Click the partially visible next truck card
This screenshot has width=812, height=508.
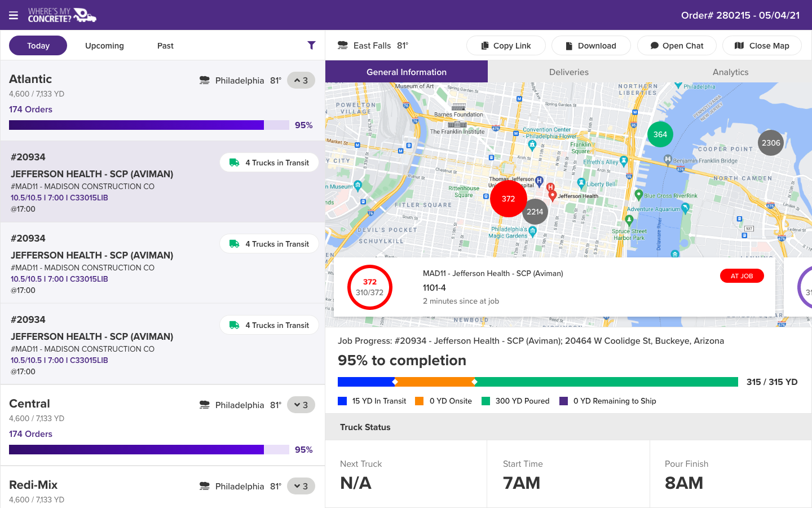click(x=798, y=287)
